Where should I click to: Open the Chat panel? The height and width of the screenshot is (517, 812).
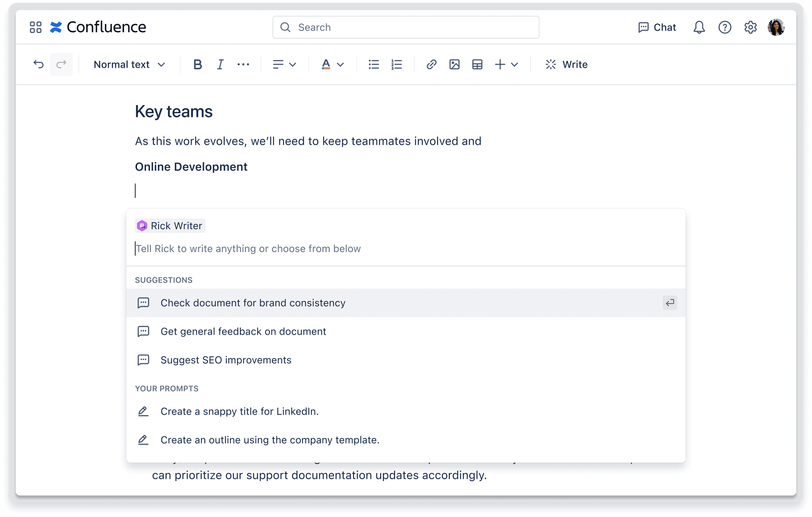657,27
